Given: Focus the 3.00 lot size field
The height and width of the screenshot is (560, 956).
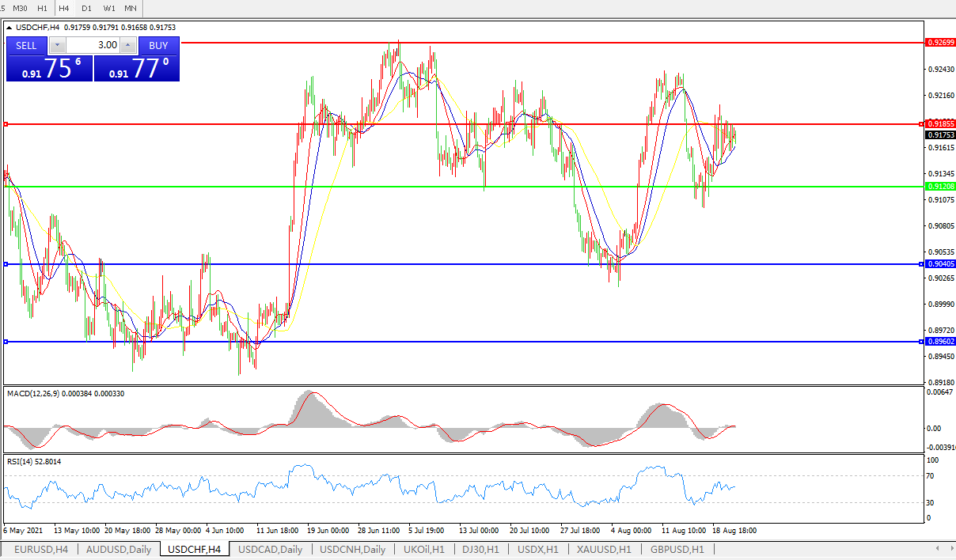Looking at the screenshot, I should 93,46.
